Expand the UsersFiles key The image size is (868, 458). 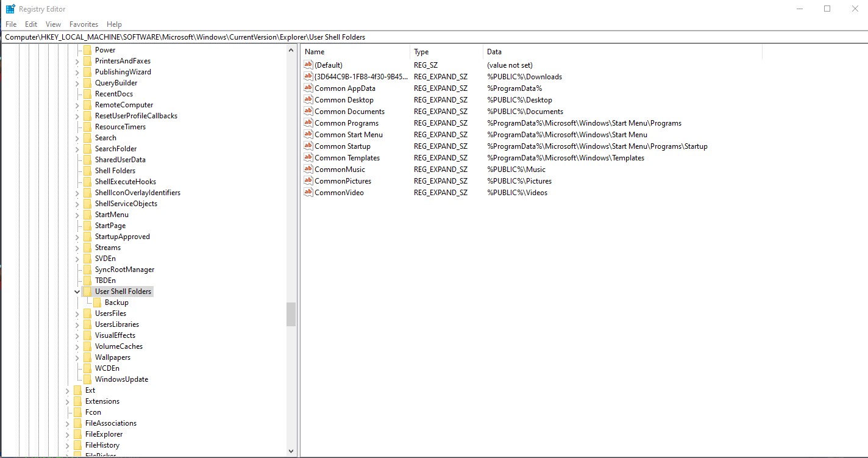[x=77, y=313]
